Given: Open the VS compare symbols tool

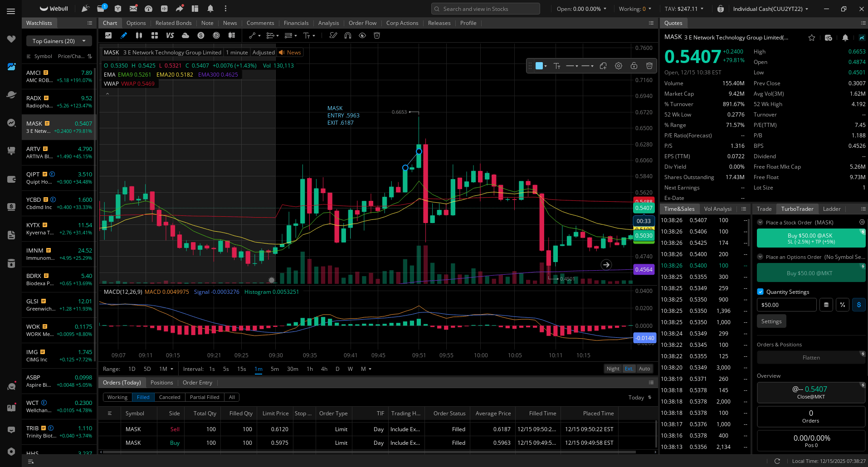Looking at the screenshot, I should coord(170,35).
